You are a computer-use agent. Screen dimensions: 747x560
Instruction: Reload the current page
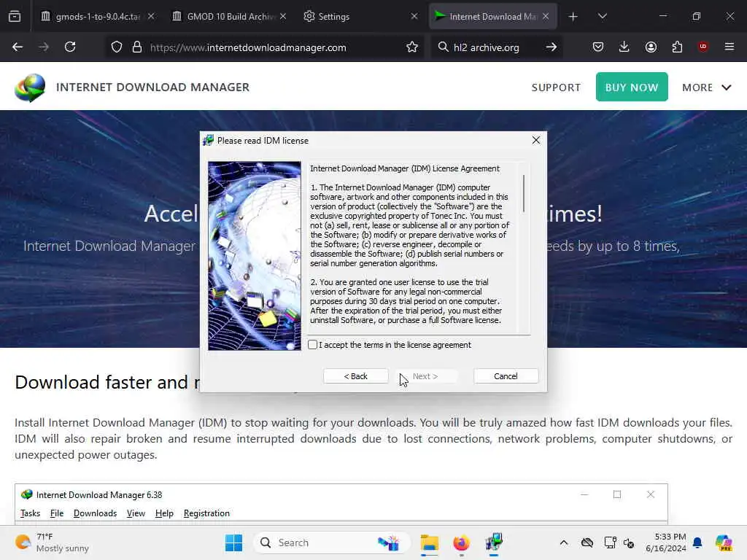[x=70, y=47]
